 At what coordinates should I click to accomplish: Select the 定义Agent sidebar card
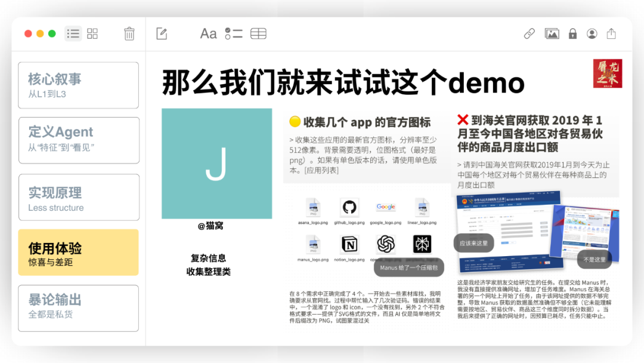[x=78, y=140]
